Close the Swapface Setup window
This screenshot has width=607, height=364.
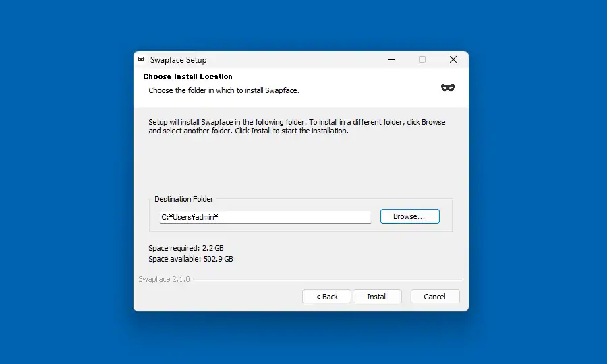(453, 59)
